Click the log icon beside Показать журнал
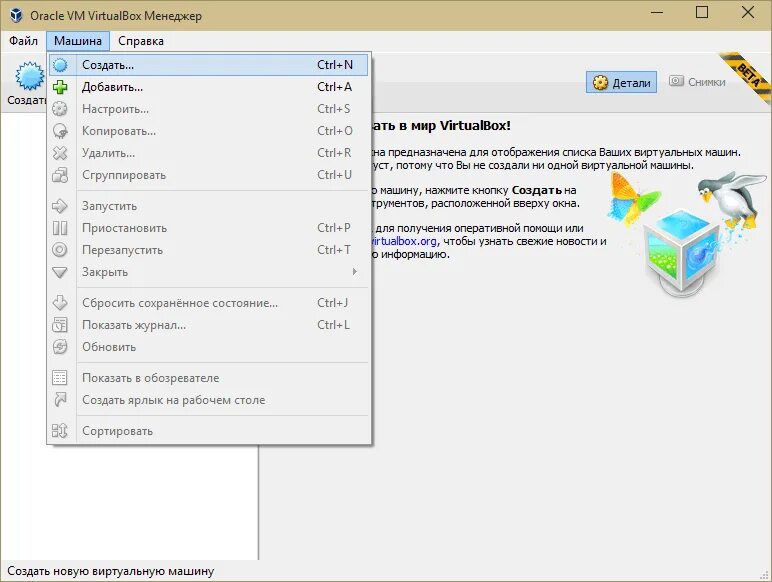Screen dimensions: 772x582 (60, 325)
